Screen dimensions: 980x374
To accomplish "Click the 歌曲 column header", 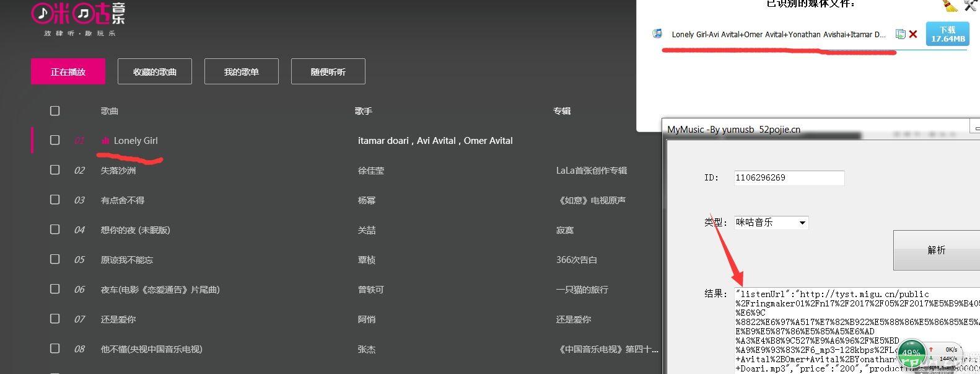I will [110, 111].
